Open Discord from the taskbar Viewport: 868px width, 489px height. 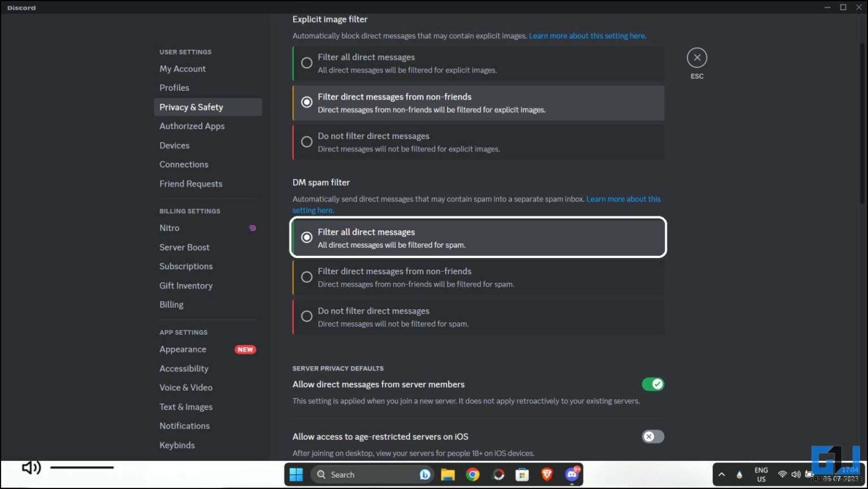tap(571, 474)
